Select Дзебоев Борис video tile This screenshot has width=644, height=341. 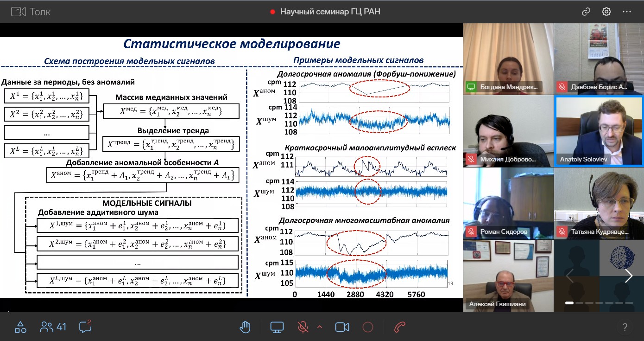(x=599, y=58)
